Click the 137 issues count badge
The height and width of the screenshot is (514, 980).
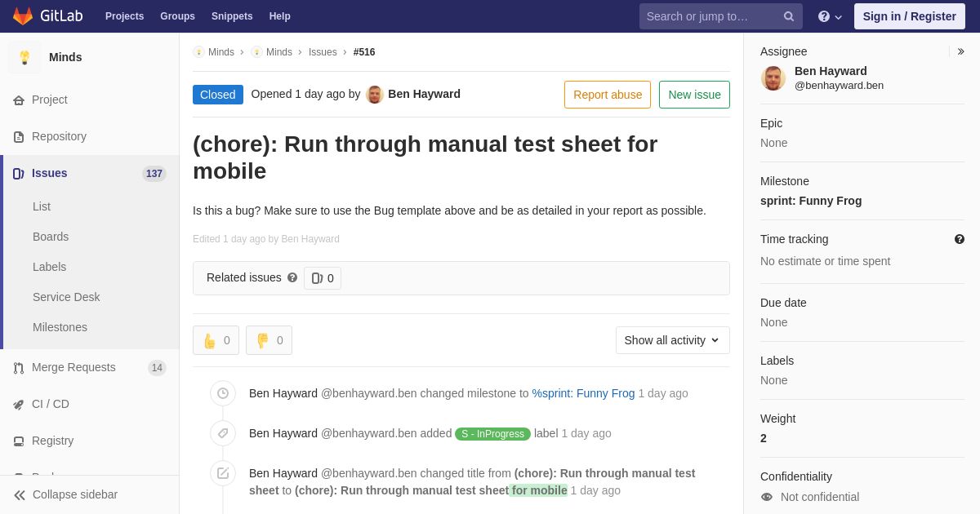click(x=154, y=174)
